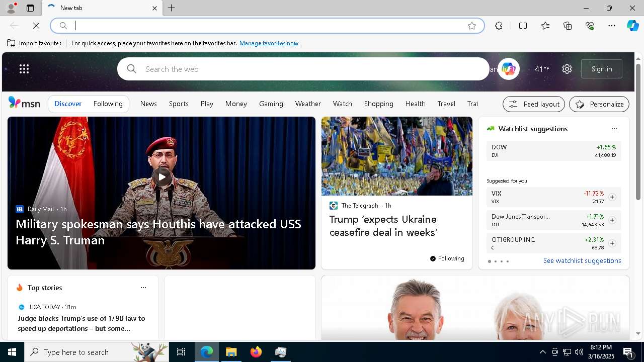Open Top stories more options menu
Viewport: 644px width, 362px height.
(143, 288)
